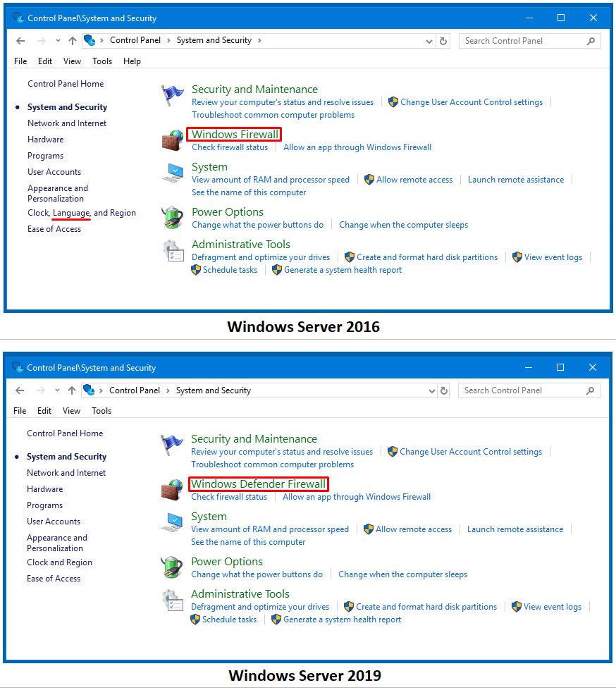The image size is (616, 690).
Task: Focus the Search Control Panel field in Server 2019 window
Action: pyautogui.click(x=529, y=390)
